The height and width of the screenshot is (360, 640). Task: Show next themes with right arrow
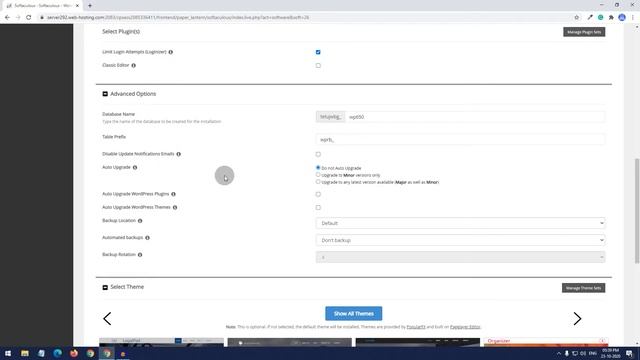577,319
